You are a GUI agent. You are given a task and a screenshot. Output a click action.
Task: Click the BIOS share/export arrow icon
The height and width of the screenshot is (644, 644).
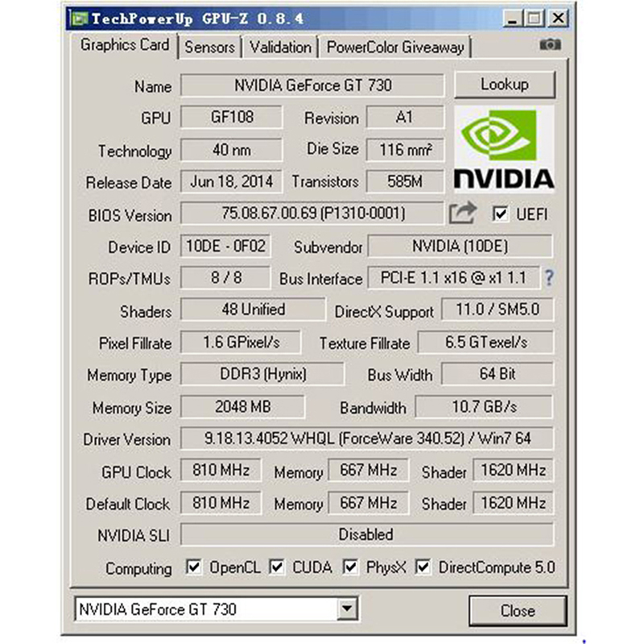click(463, 213)
